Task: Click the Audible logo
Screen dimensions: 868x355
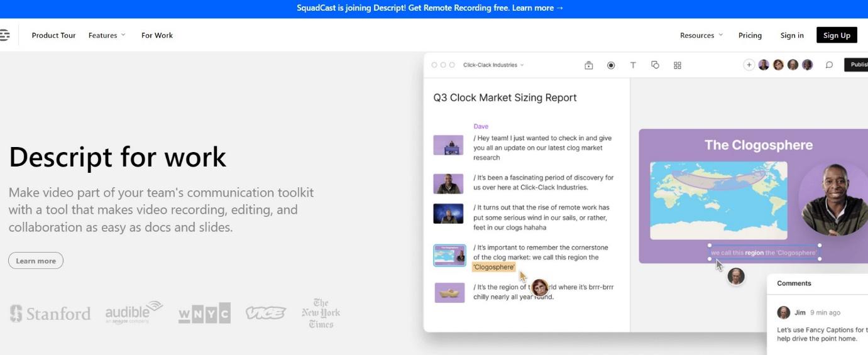Action: coord(134,312)
